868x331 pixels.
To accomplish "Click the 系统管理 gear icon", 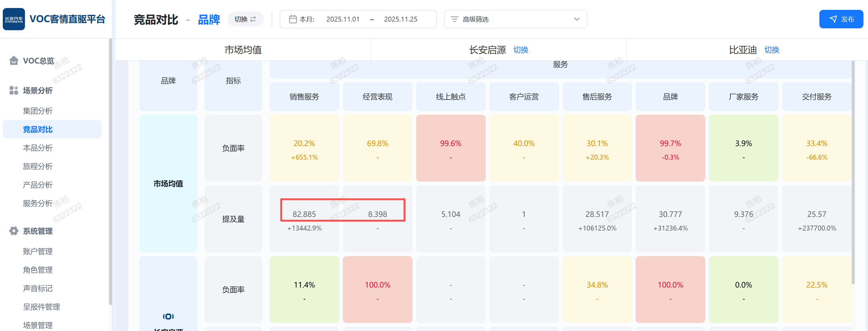I will point(14,231).
